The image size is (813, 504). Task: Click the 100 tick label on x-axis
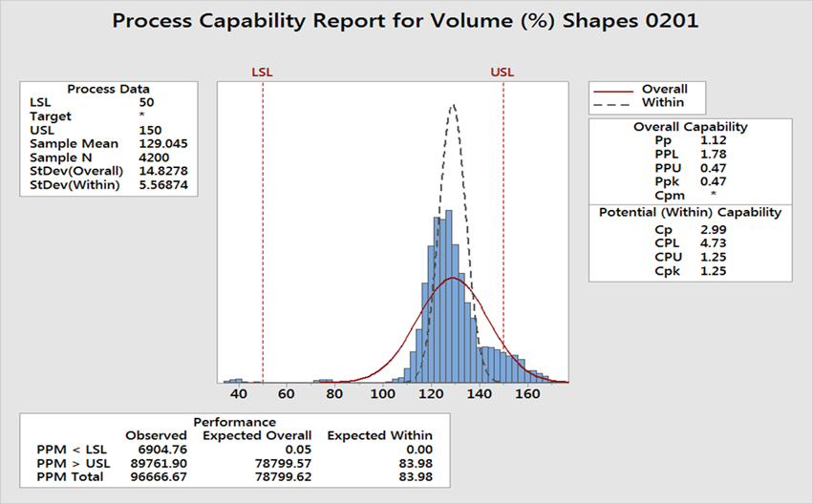[383, 392]
